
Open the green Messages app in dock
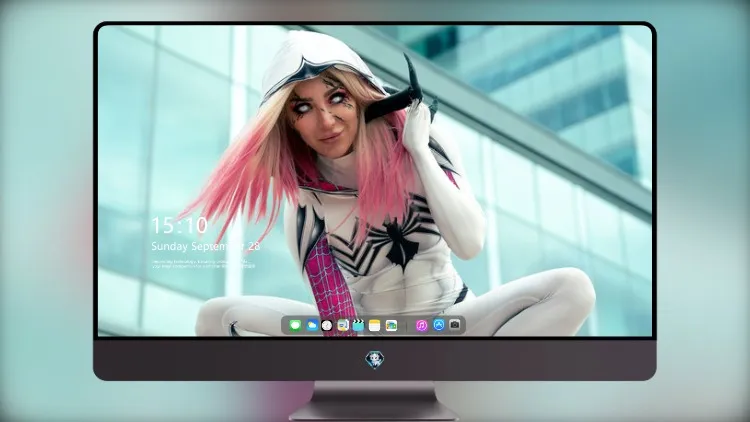click(295, 325)
